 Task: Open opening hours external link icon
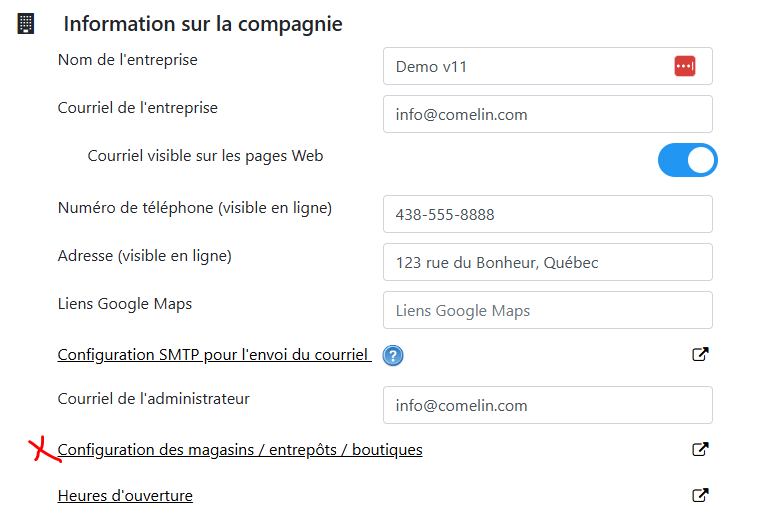(700, 495)
